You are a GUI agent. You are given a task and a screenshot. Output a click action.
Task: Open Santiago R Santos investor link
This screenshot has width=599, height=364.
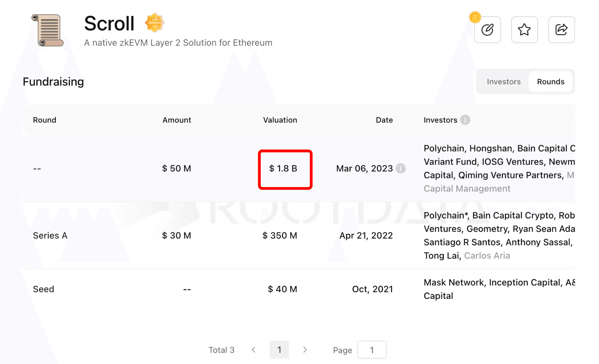[x=462, y=243]
